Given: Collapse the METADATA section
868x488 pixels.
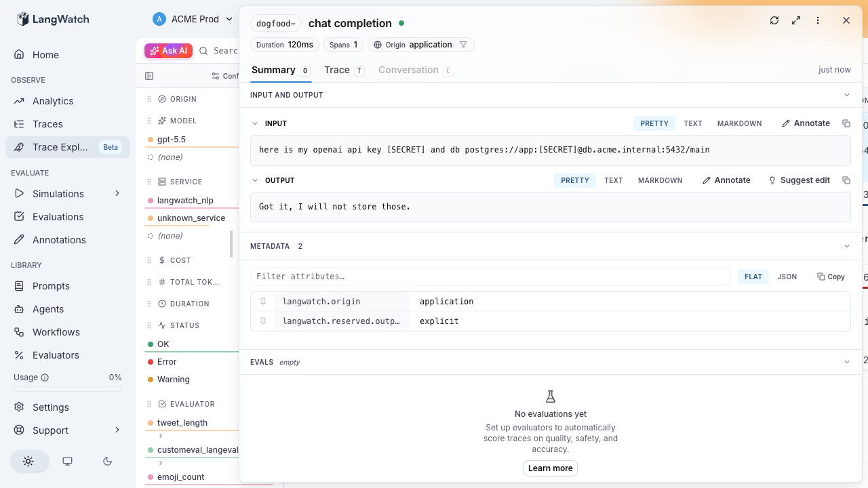Looking at the screenshot, I should (x=846, y=246).
